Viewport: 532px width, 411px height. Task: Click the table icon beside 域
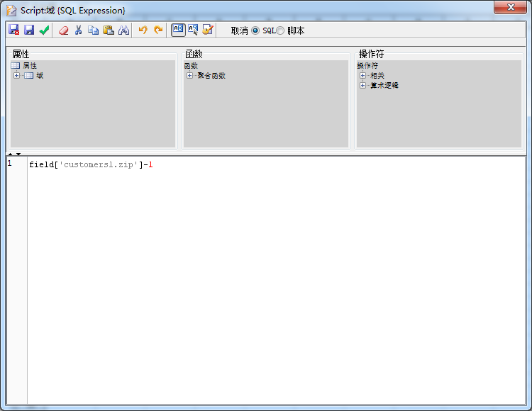(x=28, y=75)
